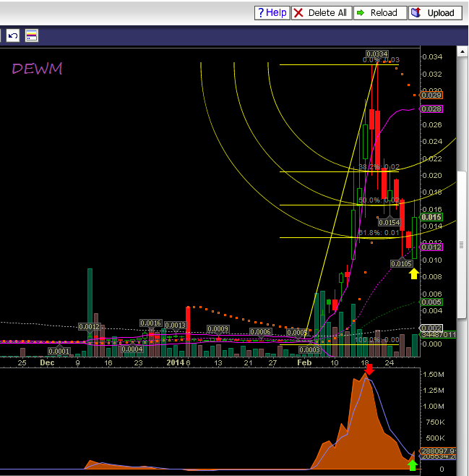Click the green up arrow in the volume panel
Screen dimensions: 469x476
(413, 465)
